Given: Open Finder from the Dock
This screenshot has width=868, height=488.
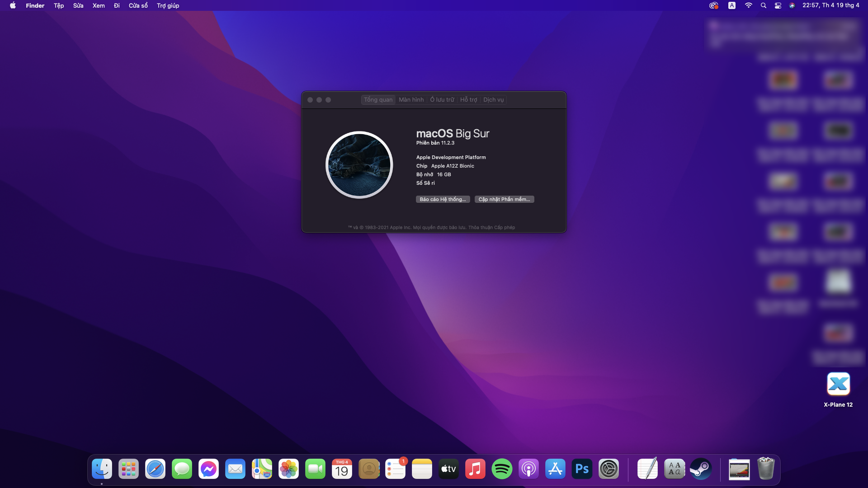Looking at the screenshot, I should [102, 469].
